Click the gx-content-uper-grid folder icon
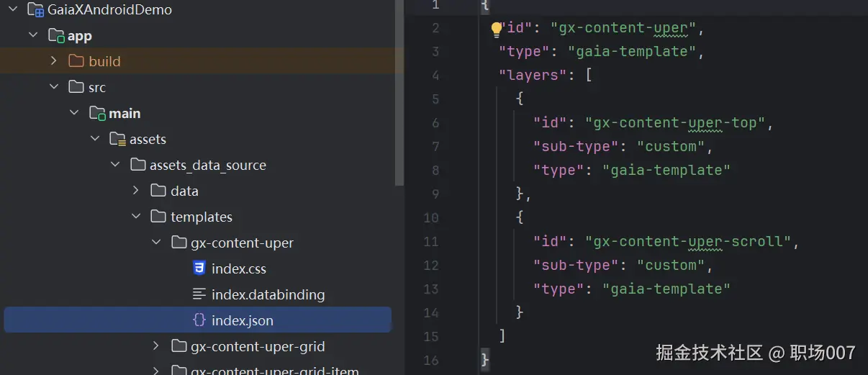This screenshot has width=868, height=375. 179,346
